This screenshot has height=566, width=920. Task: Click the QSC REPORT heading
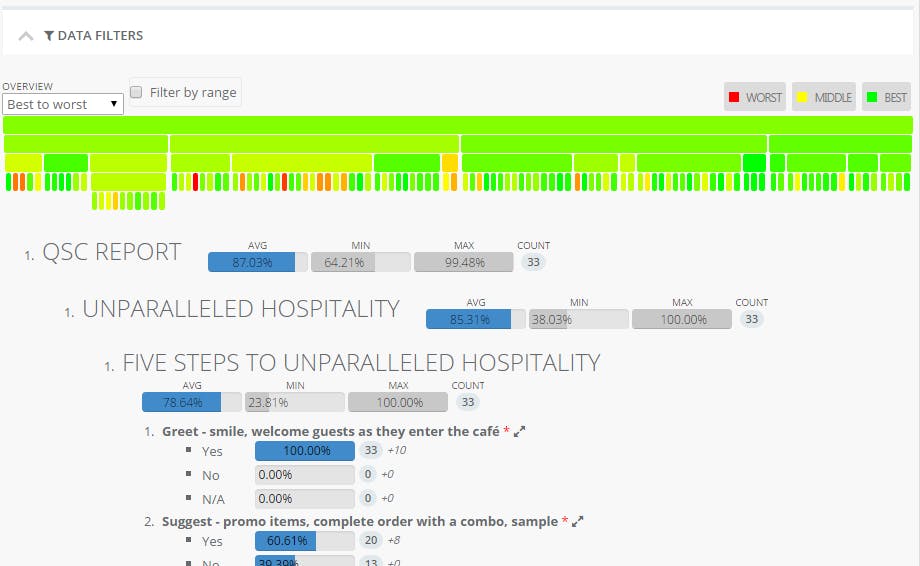pos(111,252)
